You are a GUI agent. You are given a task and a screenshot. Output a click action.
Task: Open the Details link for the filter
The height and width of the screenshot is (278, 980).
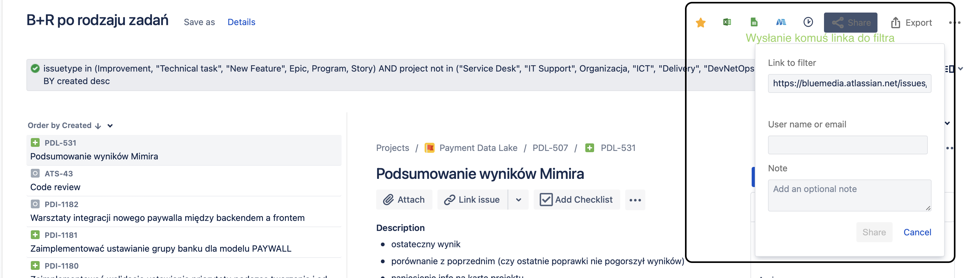pyautogui.click(x=241, y=22)
